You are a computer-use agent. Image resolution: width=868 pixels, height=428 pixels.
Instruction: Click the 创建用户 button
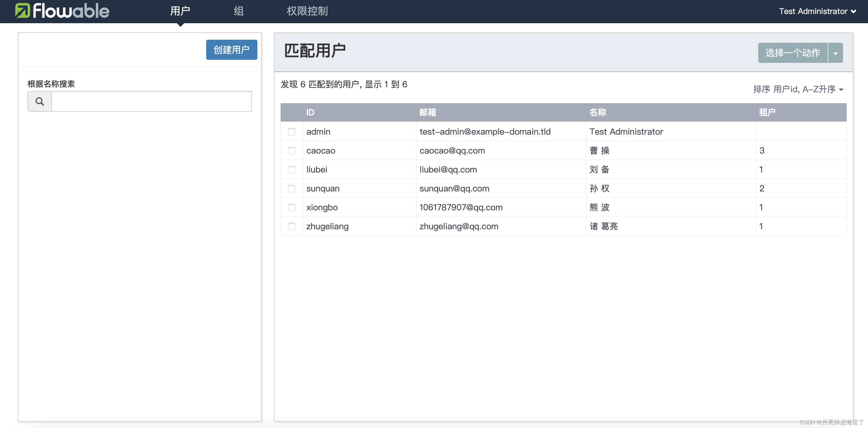point(231,50)
